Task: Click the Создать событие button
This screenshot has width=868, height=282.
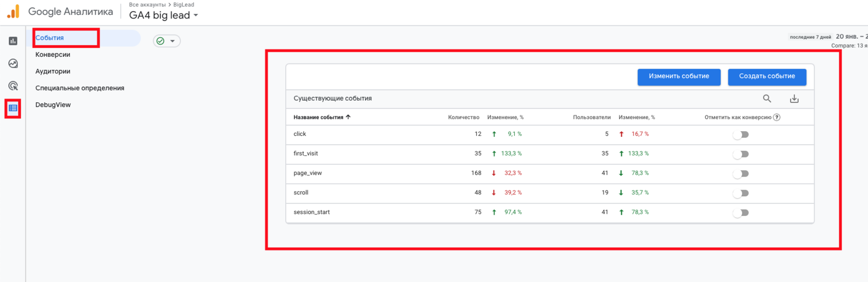Action: coord(767,76)
